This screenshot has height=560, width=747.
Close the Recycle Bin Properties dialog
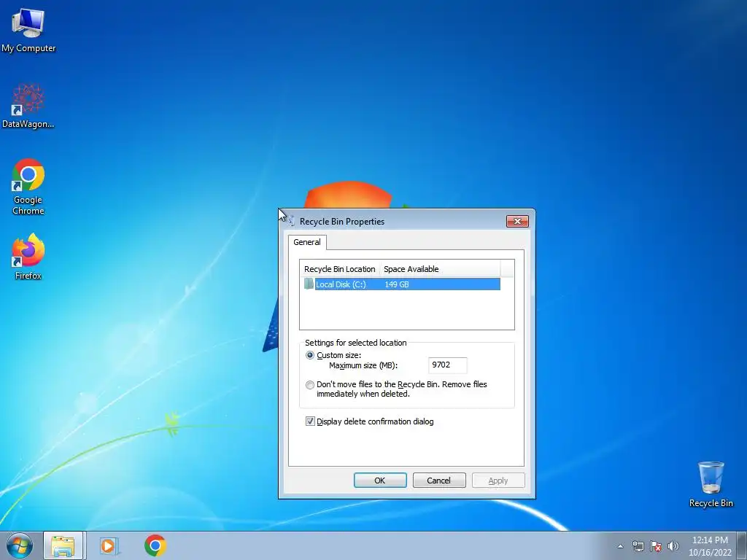(x=517, y=222)
